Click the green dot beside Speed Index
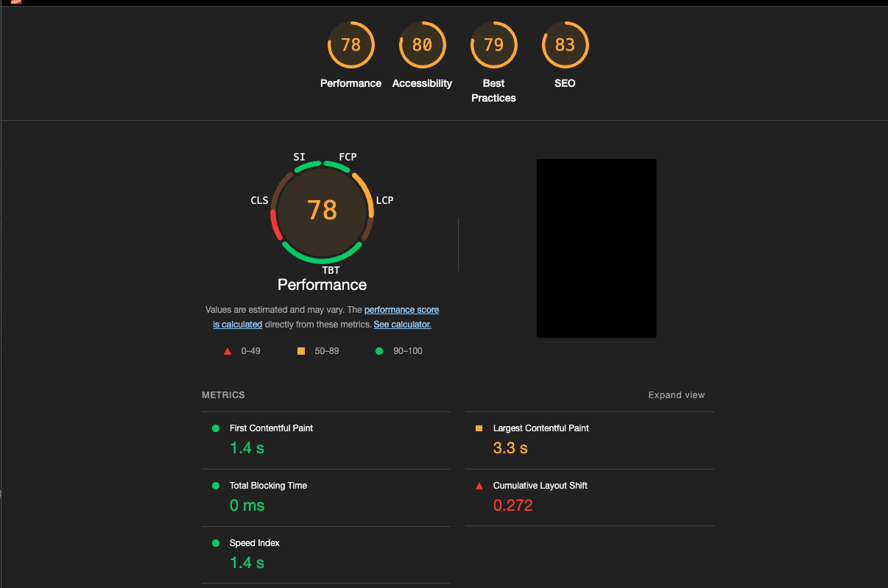 click(x=215, y=542)
